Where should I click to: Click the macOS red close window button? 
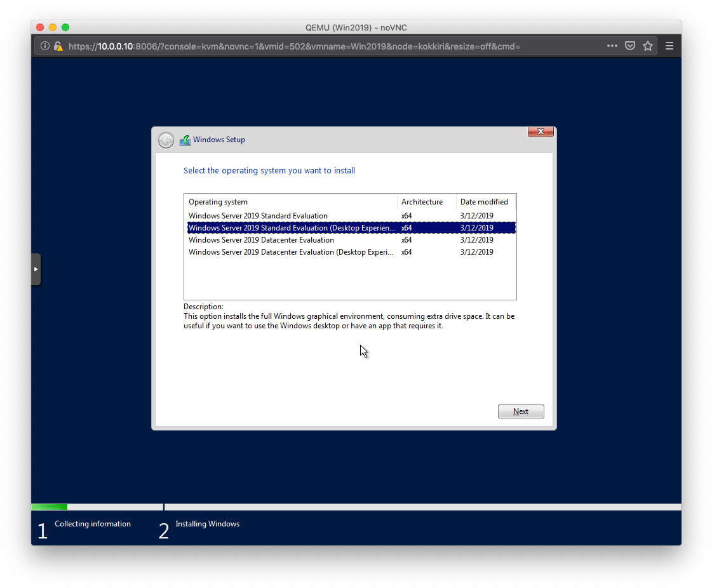tap(40, 27)
